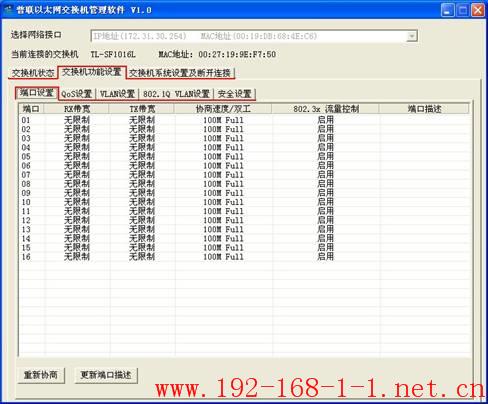Open 交换机系统设置及断开连接 tab
Viewport: 488px width, 404px height.
pos(180,73)
